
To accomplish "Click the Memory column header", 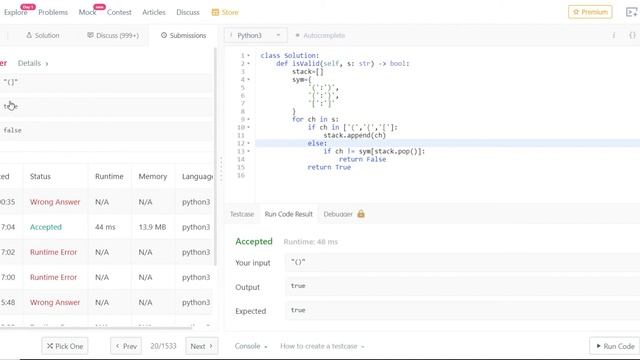I will [153, 176].
